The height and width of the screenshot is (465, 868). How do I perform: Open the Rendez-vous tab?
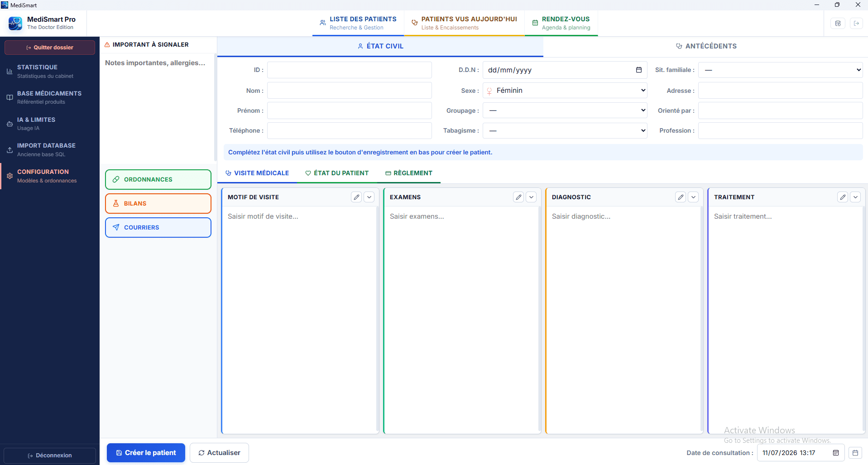point(561,23)
